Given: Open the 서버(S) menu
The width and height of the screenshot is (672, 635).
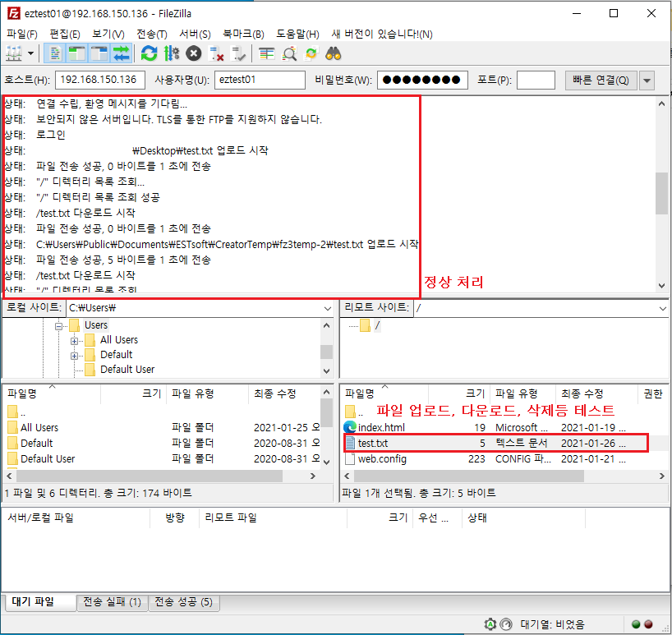Looking at the screenshot, I should click(x=195, y=35).
